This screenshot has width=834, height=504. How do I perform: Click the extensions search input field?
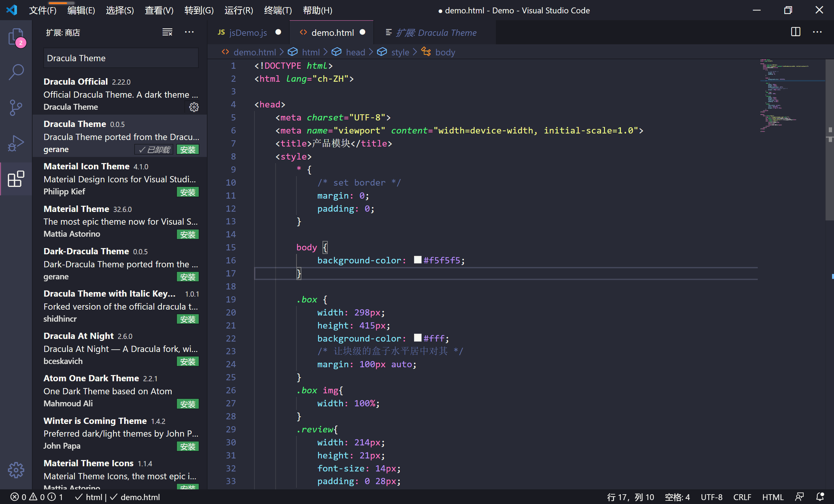point(121,58)
